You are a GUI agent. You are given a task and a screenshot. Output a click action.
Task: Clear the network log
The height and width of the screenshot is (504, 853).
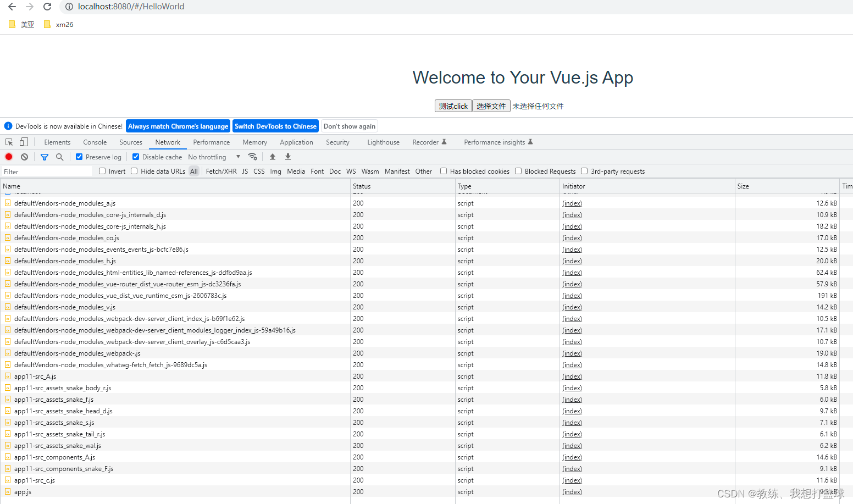click(24, 157)
